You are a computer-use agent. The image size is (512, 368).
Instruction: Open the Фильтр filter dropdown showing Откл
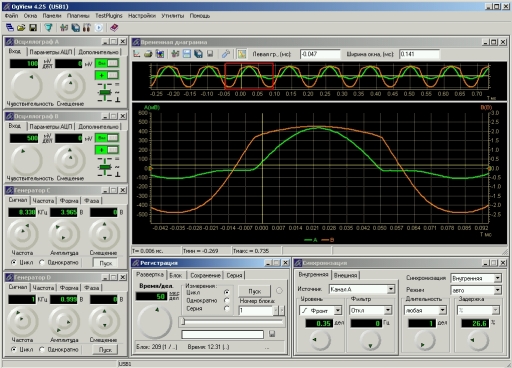(x=388, y=310)
